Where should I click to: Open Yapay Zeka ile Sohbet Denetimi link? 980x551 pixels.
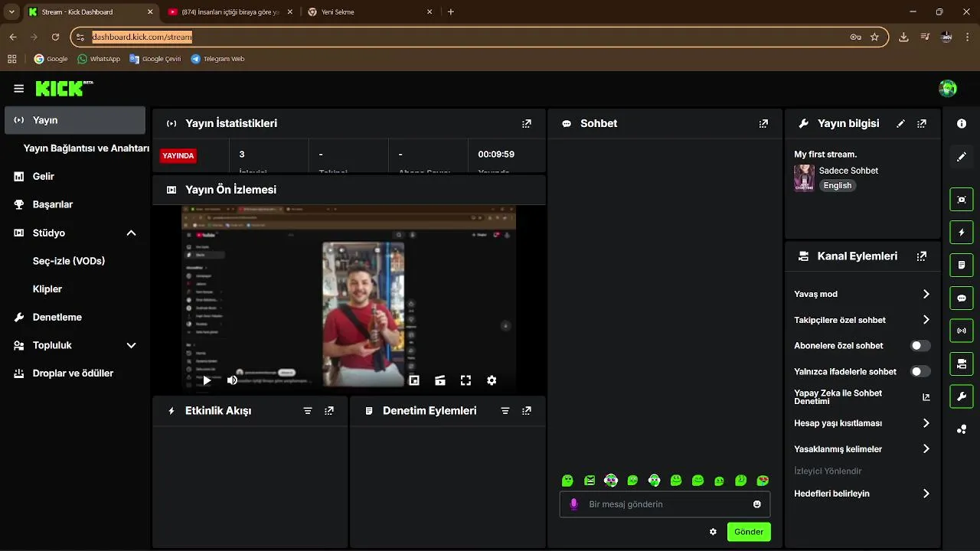coord(862,397)
